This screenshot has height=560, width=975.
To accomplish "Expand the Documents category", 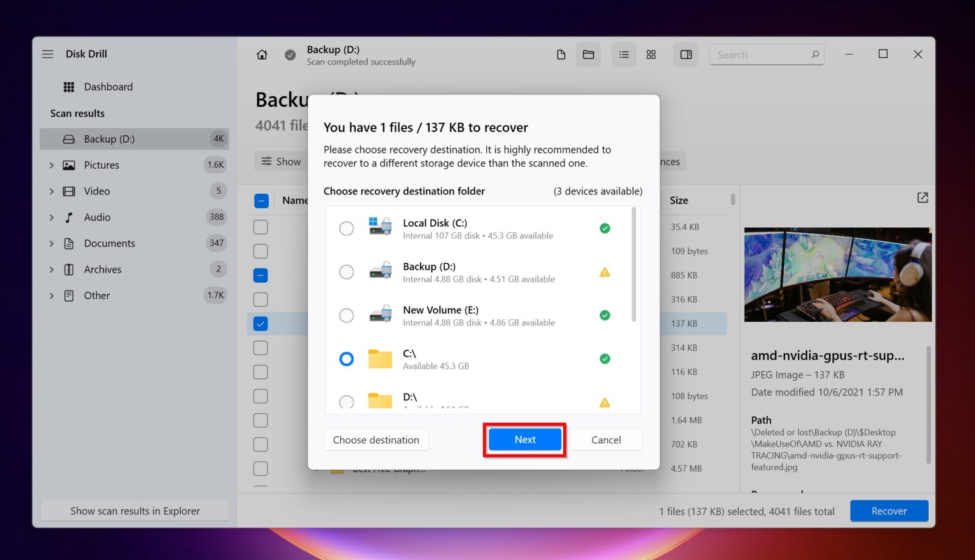I will (x=52, y=244).
